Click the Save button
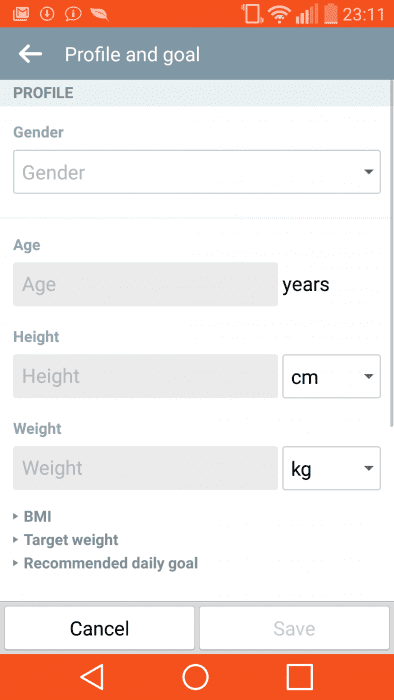The image size is (394, 700). 294,628
